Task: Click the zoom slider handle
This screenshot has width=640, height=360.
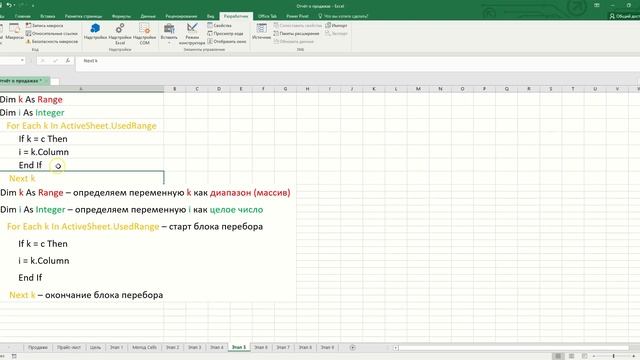Action: coord(613,356)
